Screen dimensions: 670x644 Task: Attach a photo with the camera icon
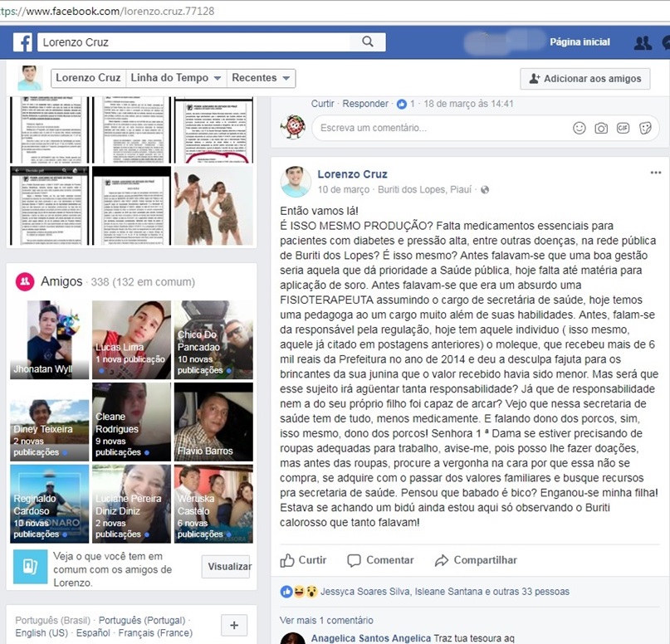(x=601, y=128)
